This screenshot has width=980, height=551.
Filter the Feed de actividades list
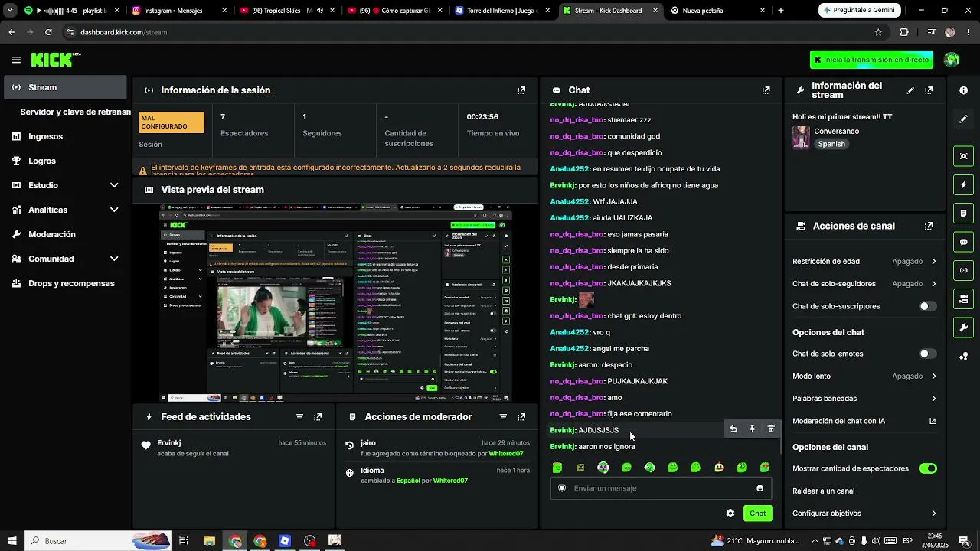pyautogui.click(x=299, y=417)
